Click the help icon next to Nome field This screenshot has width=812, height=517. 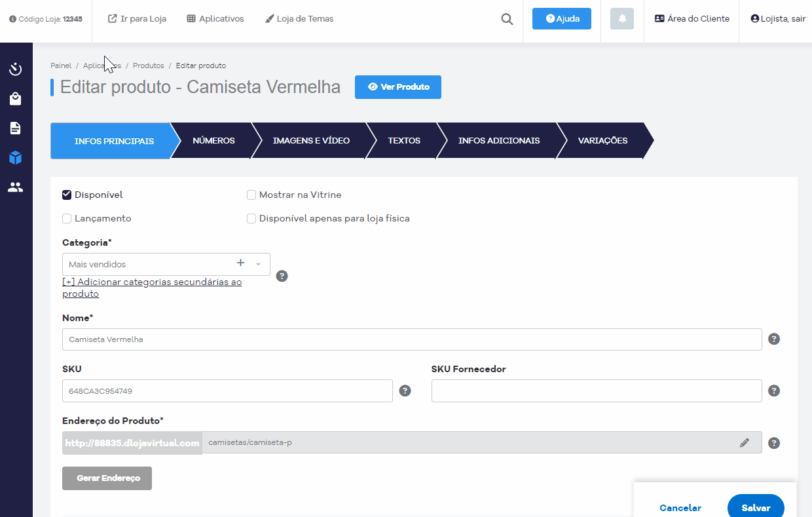click(x=774, y=339)
